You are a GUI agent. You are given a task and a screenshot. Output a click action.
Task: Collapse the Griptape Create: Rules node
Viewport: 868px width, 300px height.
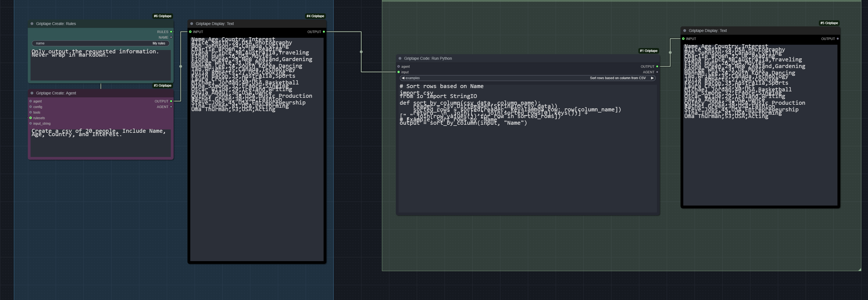coord(32,24)
